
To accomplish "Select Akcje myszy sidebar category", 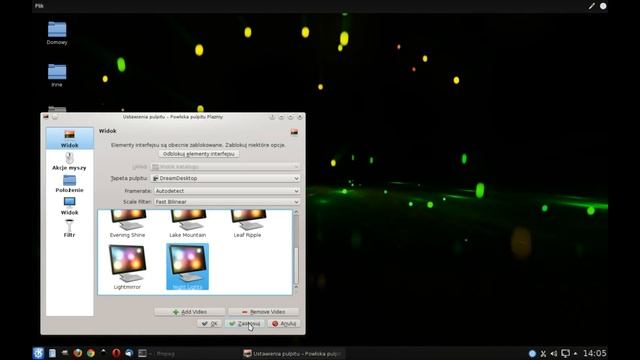I will tap(69, 161).
